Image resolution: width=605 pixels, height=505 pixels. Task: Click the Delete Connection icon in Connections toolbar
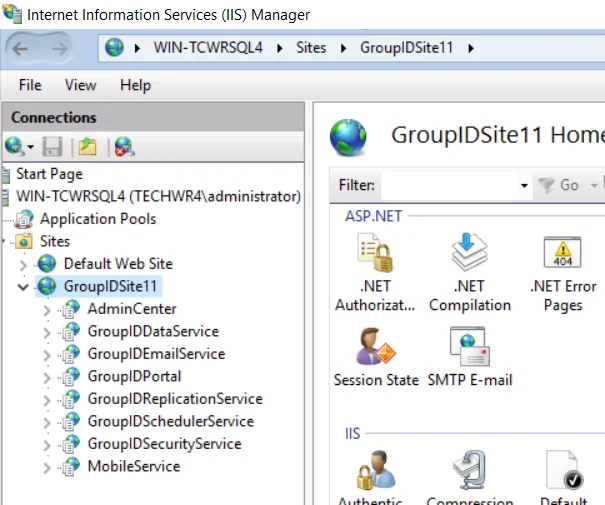pyautogui.click(x=124, y=147)
